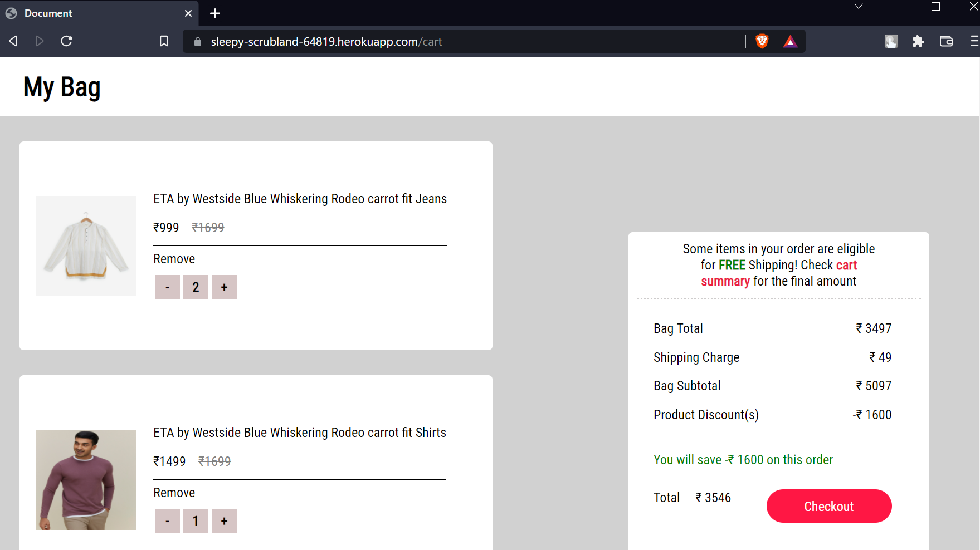
Task: Select the Document browser tab
Action: (x=99, y=13)
